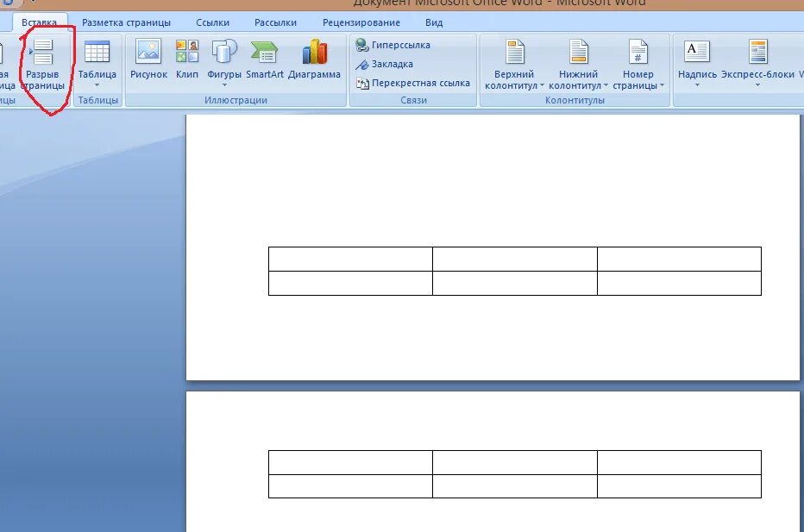Open Номер страницы page number icon
The width and height of the screenshot is (804, 532).
coord(638,52)
